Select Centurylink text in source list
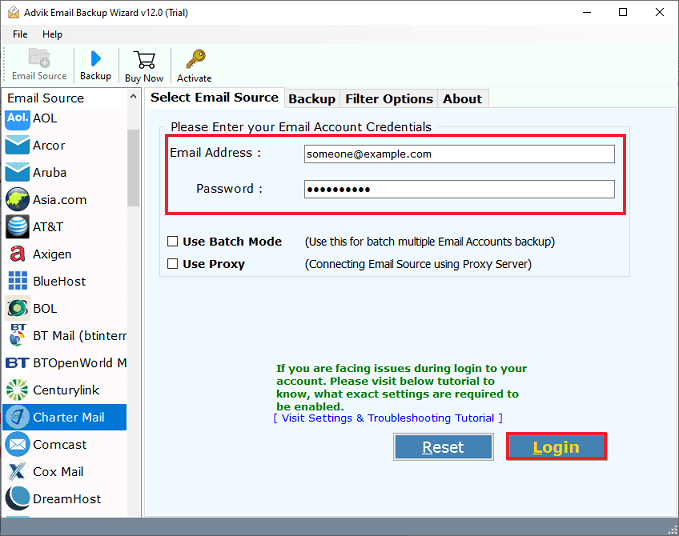Viewport: 679px width, 536px height. pos(66,390)
